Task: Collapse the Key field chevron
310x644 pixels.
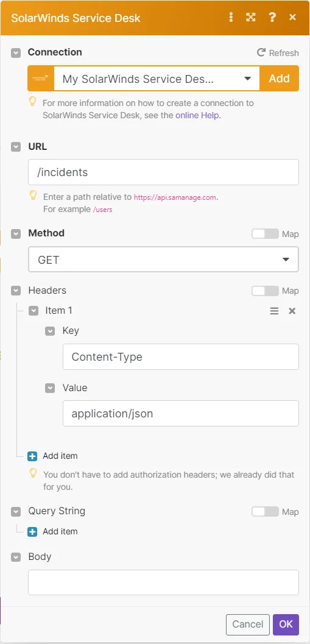Action: (50, 331)
